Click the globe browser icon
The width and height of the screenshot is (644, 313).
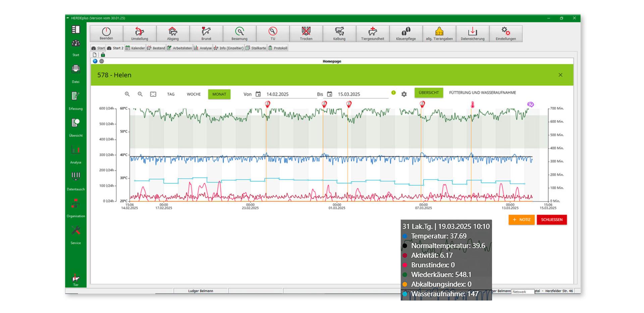pyautogui.click(x=102, y=61)
